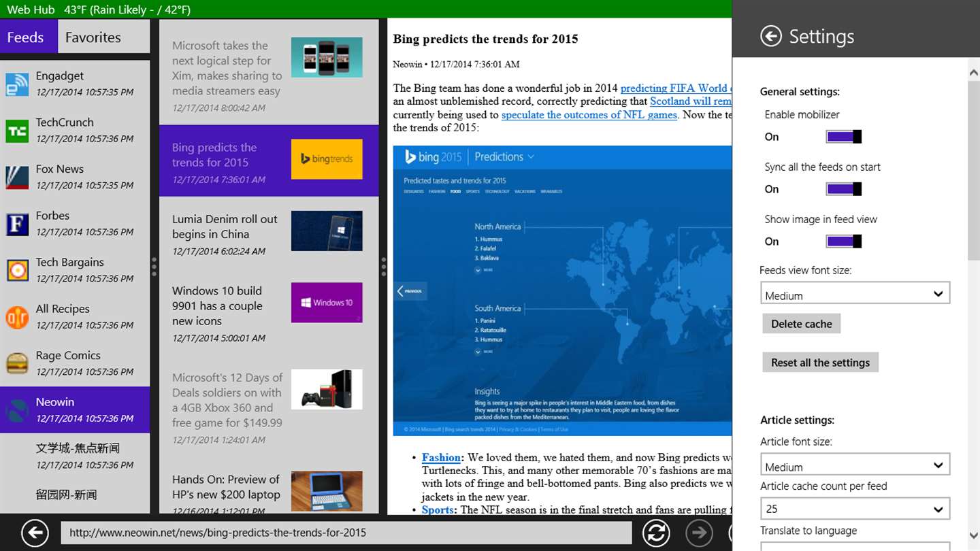
Task: Select the Rage Comics feed
Action: [75, 363]
